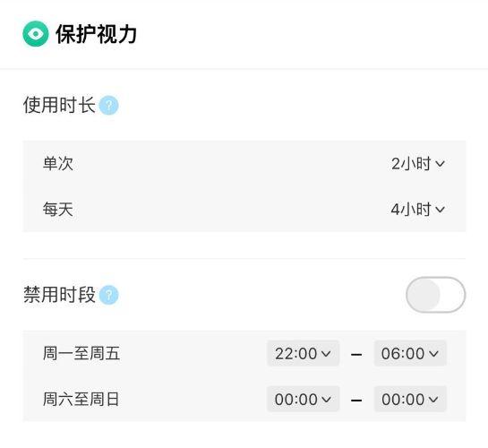Screen dimensions: 488x448
Task: Select the 每天 row label
Action: point(58,209)
